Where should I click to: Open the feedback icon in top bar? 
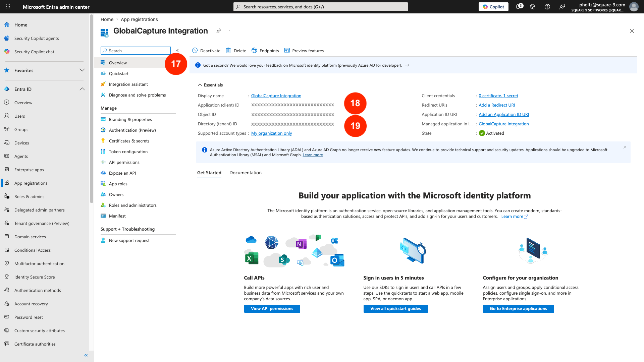[x=562, y=7]
